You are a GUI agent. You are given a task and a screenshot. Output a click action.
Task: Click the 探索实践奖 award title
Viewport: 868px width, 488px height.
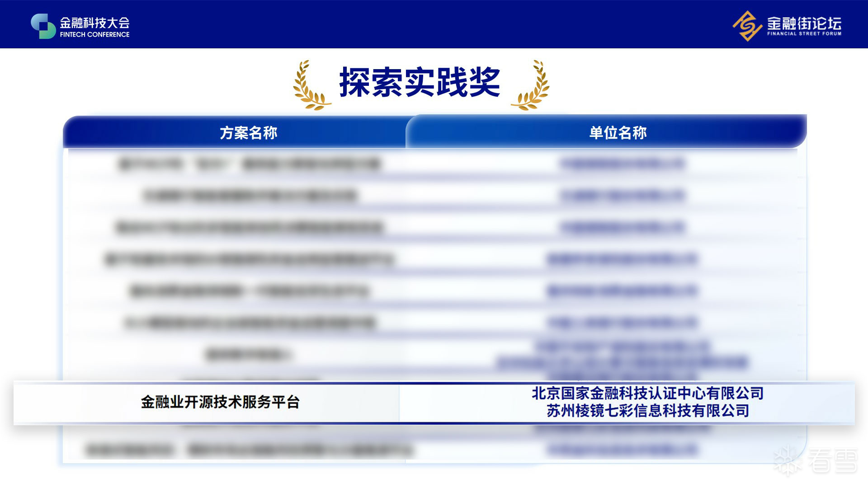pyautogui.click(x=420, y=82)
